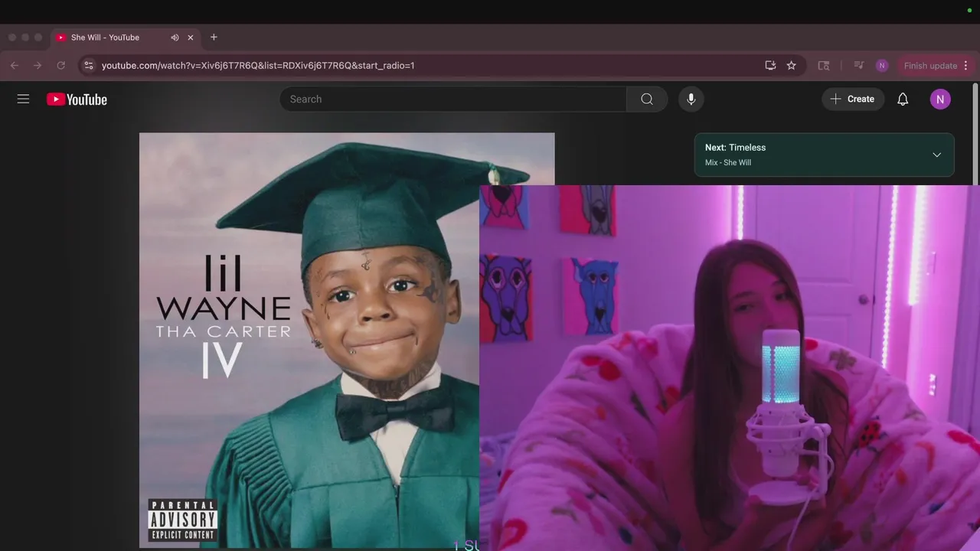Focus the YouTube Search field
This screenshot has height=551, width=980.
[453, 99]
